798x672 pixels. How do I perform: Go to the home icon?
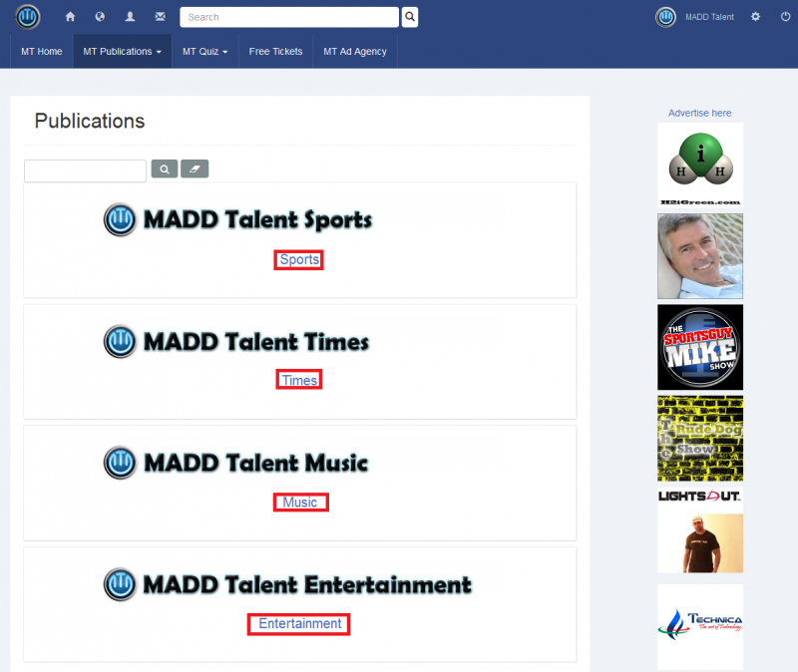tap(70, 17)
